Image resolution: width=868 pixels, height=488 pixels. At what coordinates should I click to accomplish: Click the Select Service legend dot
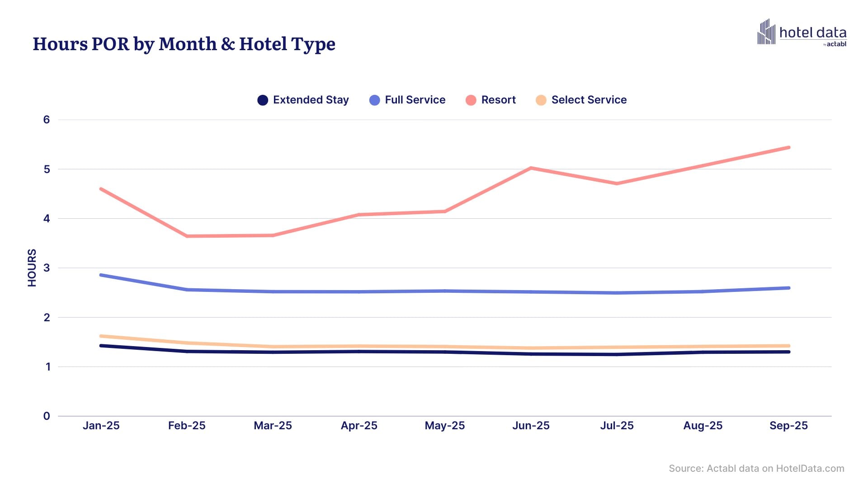(541, 100)
